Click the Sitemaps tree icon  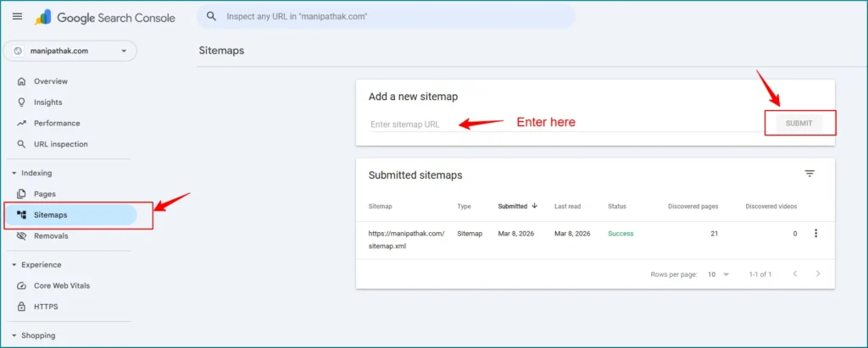point(21,215)
